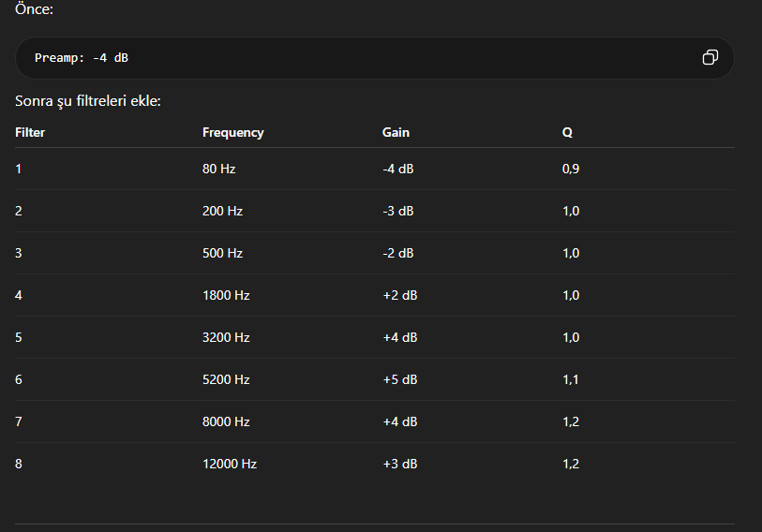
Task: Select the 80 Hz frequency cell
Action: [x=218, y=169]
